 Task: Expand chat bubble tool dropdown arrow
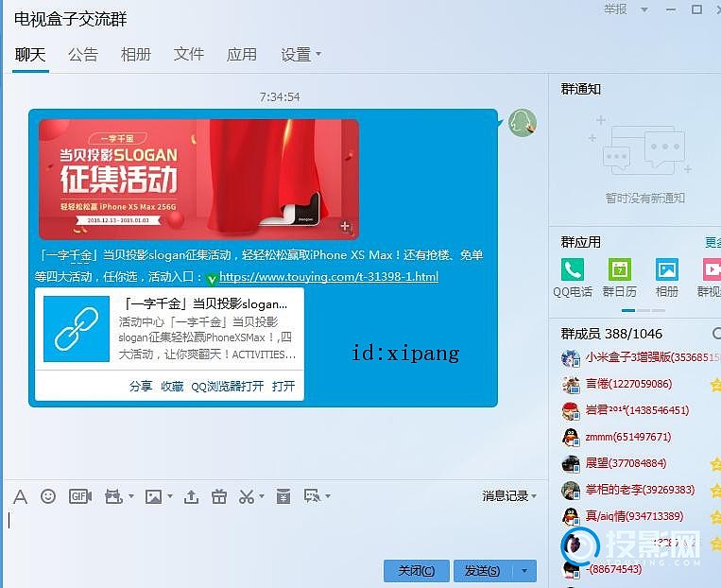click(328, 496)
